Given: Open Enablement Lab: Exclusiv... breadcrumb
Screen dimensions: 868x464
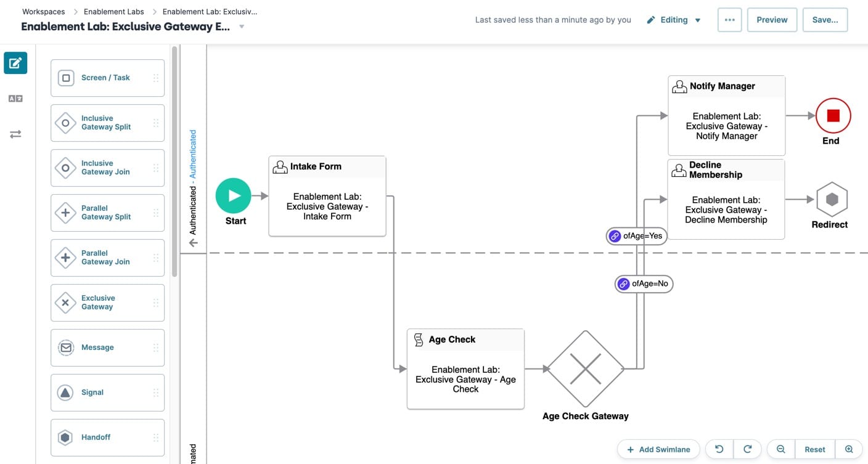Looking at the screenshot, I should click(x=210, y=12).
